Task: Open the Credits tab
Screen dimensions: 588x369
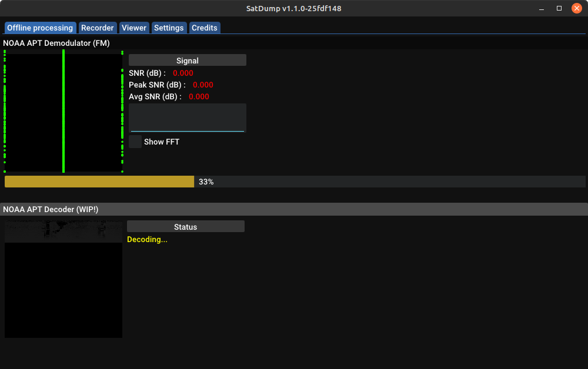Action: 204,28
